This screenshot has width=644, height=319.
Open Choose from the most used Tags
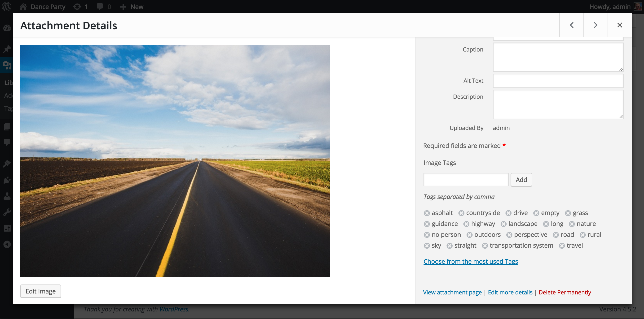click(x=471, y=261)
